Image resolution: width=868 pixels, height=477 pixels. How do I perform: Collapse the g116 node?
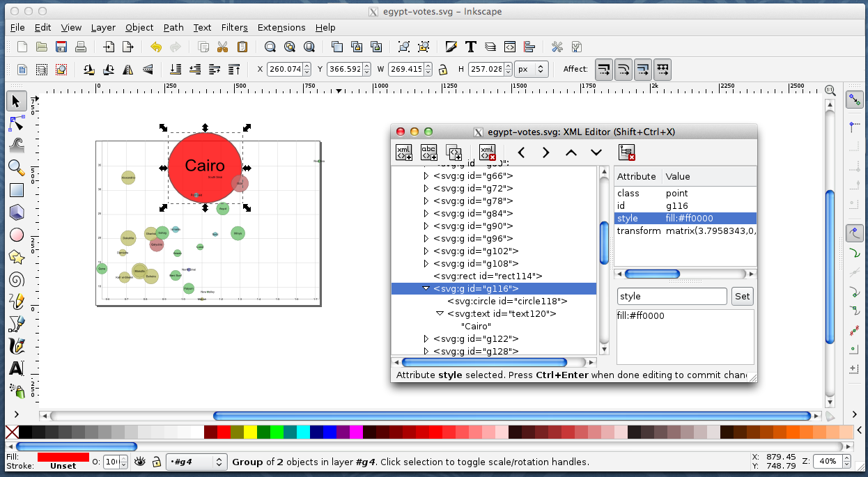(x=426, y=289)
